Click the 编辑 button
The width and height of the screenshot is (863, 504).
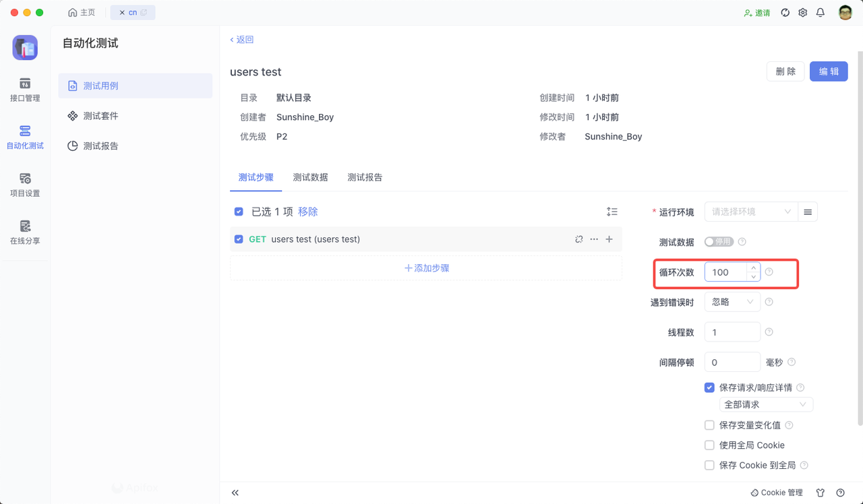click(829, 71)
